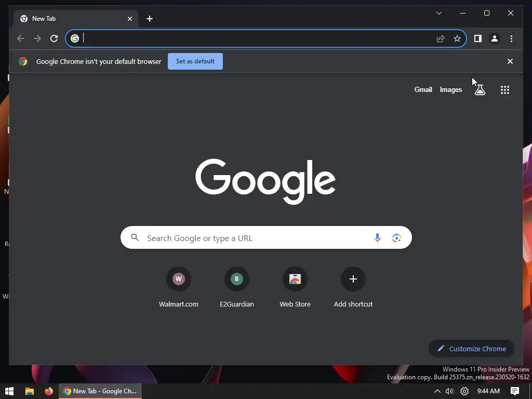The width and height of the screenshot is (532, 399).
Task: Search by image with the Lens icon
Action: (396, 238)
